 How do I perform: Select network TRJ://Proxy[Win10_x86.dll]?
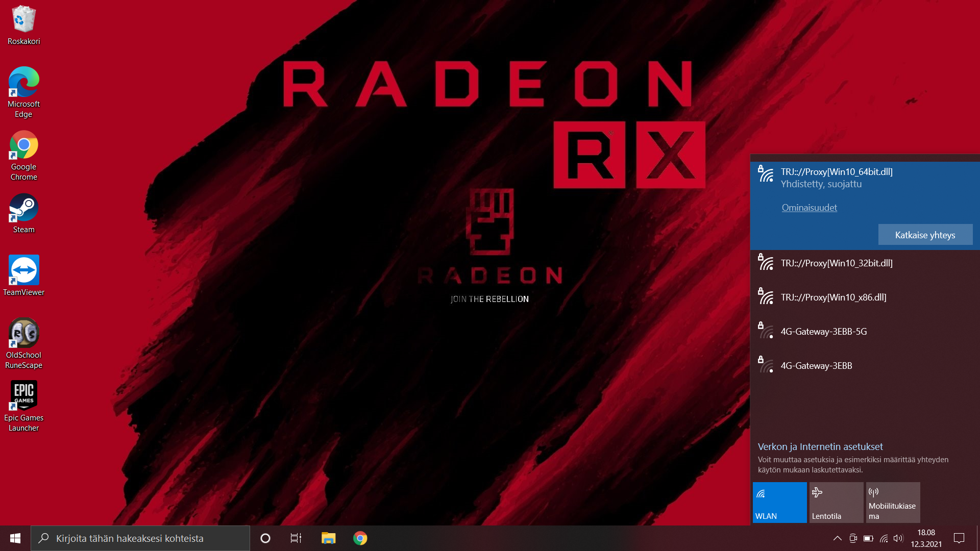coord(865,297)
